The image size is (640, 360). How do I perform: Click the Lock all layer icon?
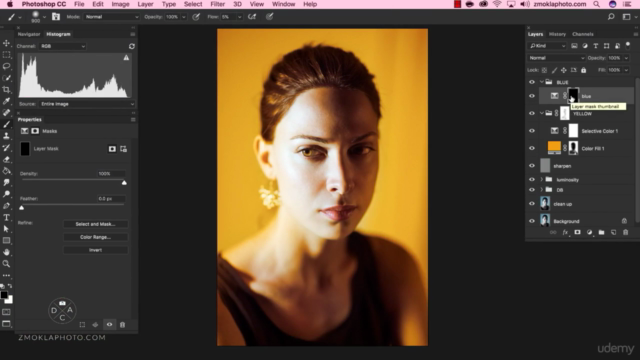[583, 70]
